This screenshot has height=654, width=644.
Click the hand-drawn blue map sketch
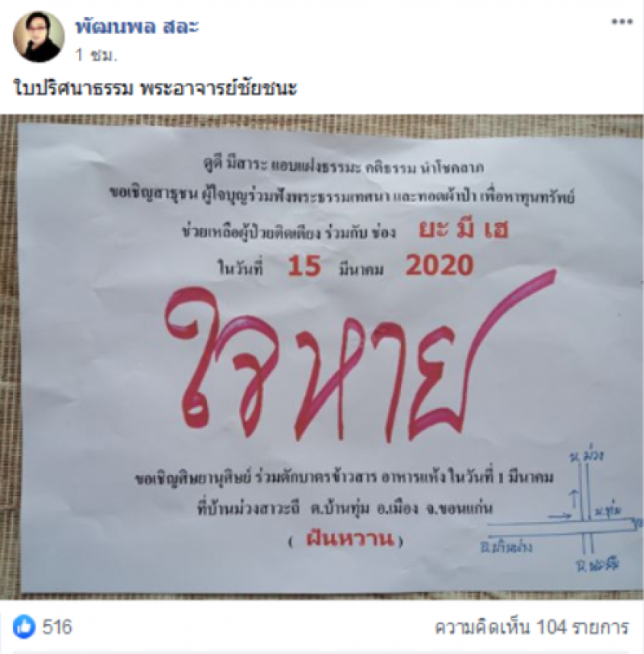pyautogui.click(x=563, y=511)
